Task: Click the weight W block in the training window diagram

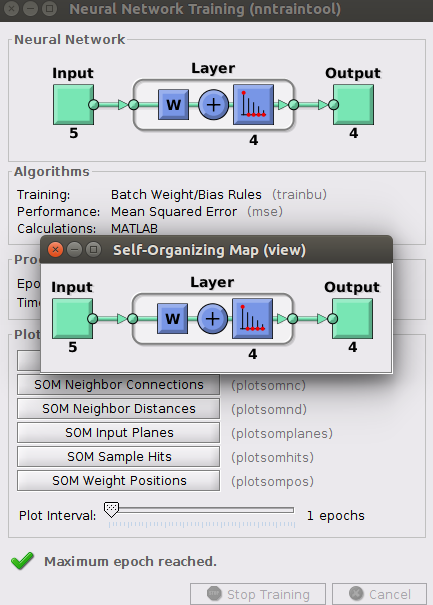Action: pos(174,105)
